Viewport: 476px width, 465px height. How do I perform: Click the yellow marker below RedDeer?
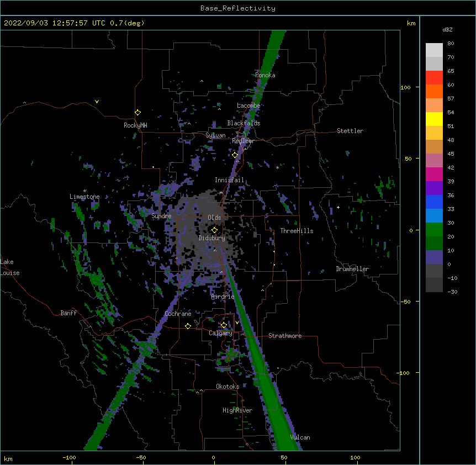(235, 155)
